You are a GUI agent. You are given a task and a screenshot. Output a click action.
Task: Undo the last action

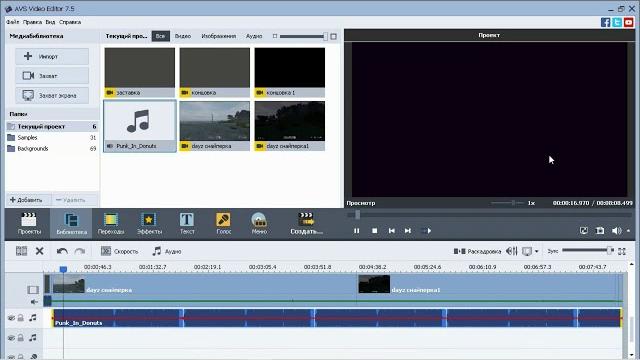pyautogui.click(x=62, y=251)
